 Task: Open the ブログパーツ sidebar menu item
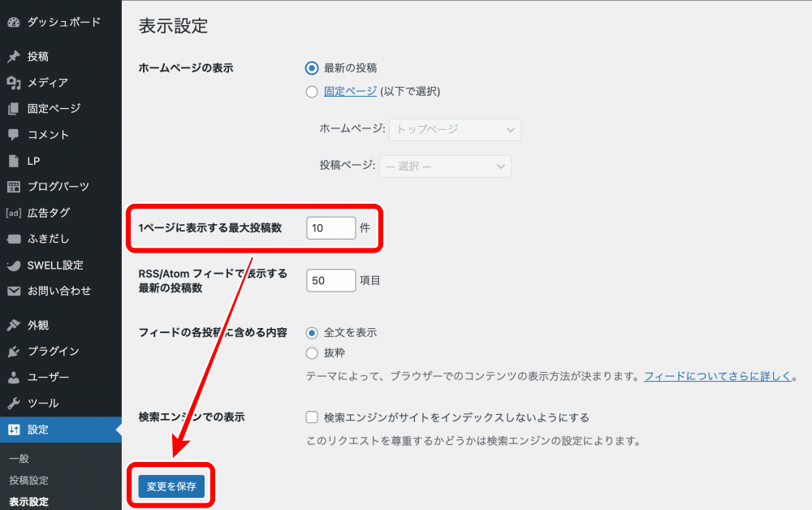pos(58,187)
